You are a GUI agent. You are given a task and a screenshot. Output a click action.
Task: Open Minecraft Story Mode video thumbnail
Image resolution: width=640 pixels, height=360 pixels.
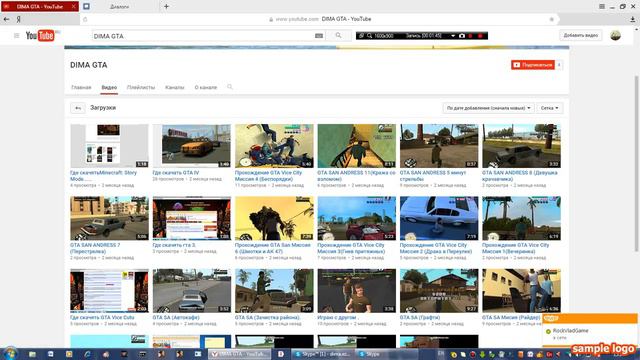coord(109,146)
